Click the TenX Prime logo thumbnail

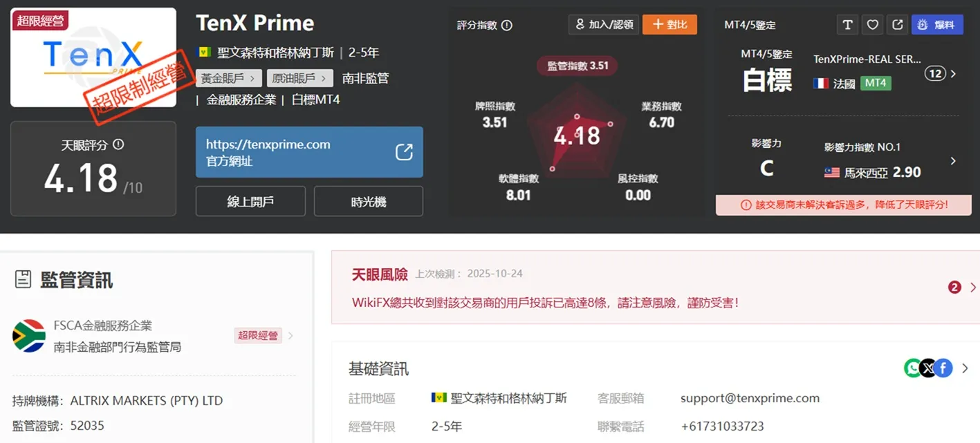pyautogui.click(x=93, y=57)
